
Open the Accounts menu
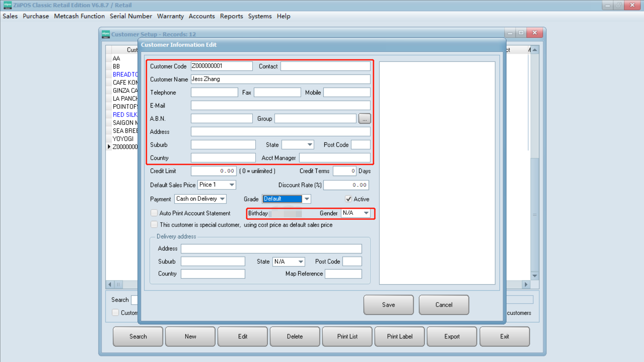point(202,16)
